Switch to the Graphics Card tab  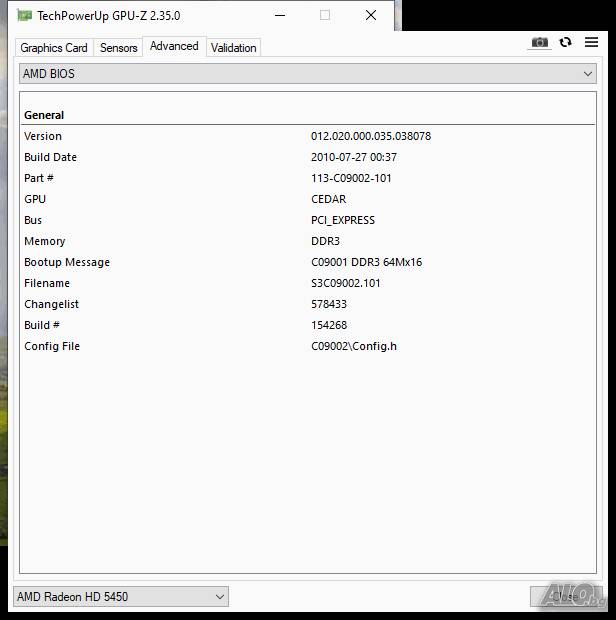(x=54, y=48)
